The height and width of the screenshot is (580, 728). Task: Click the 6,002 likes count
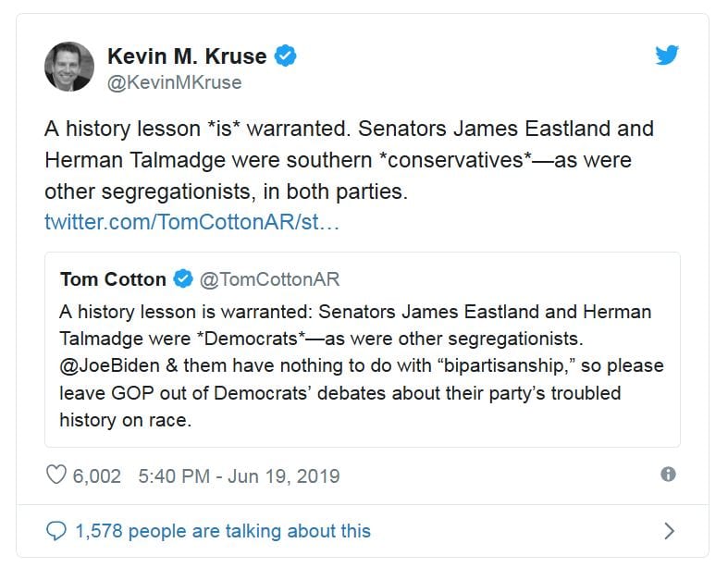pos(97,476)
